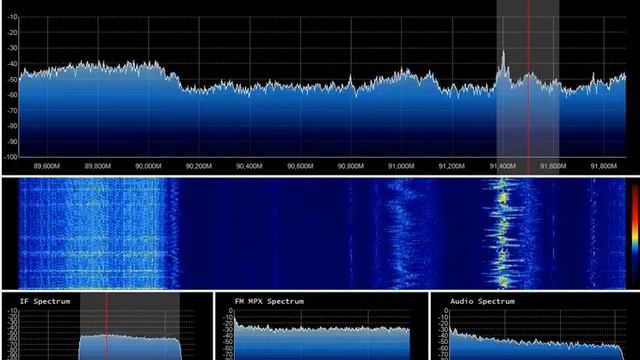Click the 0 dB label in FM MPX Spectrum
The width and height of the screenshot is (640, 360).
click(x=231, y=311)
